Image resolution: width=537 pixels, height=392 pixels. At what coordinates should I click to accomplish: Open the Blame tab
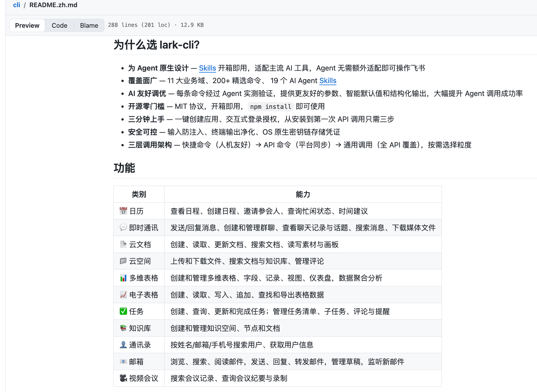(x=89, y=25)
